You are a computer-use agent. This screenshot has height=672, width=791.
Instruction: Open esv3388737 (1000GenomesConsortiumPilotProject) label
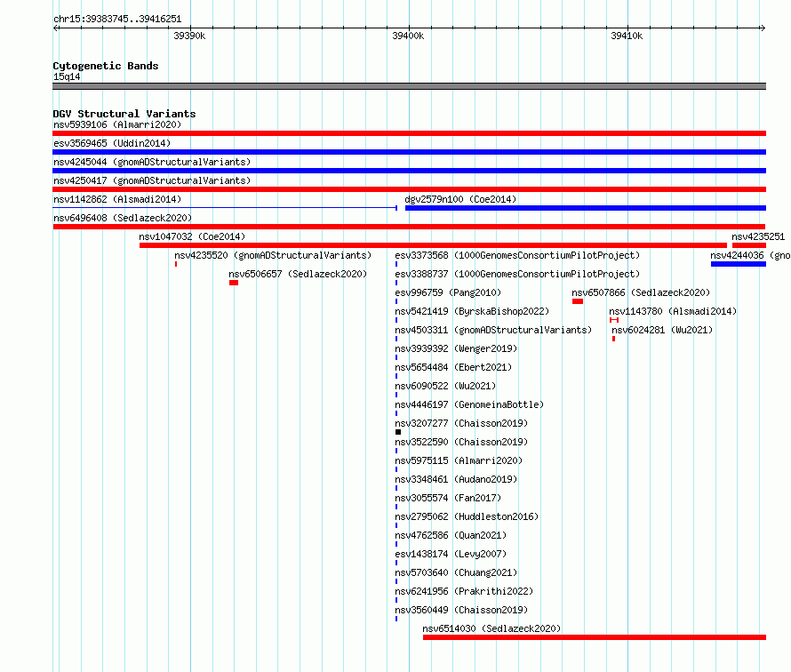(x=517, y=274)
